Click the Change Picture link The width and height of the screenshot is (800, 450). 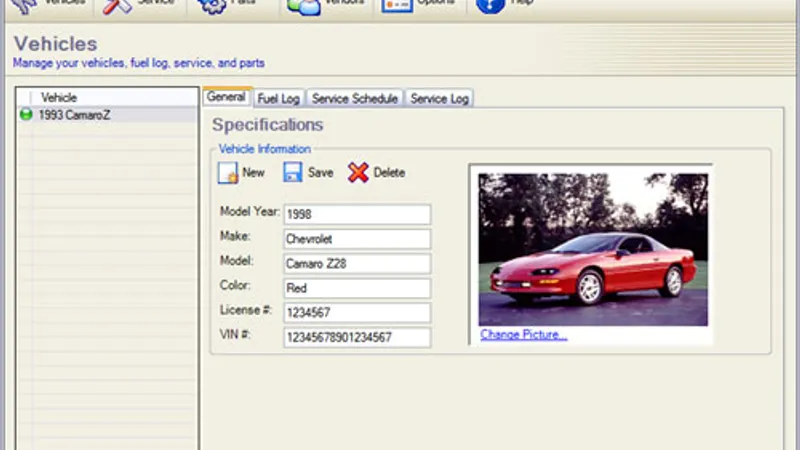[x=523, y=335]
